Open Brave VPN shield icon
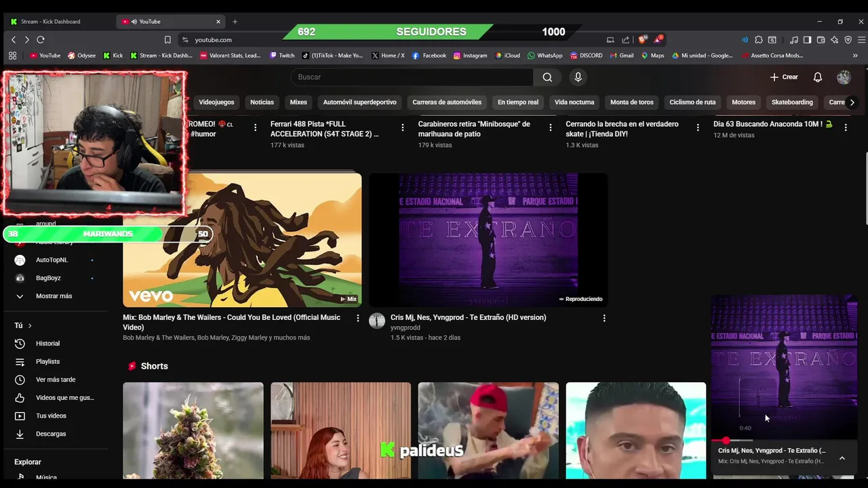 (x=848, y=40)
